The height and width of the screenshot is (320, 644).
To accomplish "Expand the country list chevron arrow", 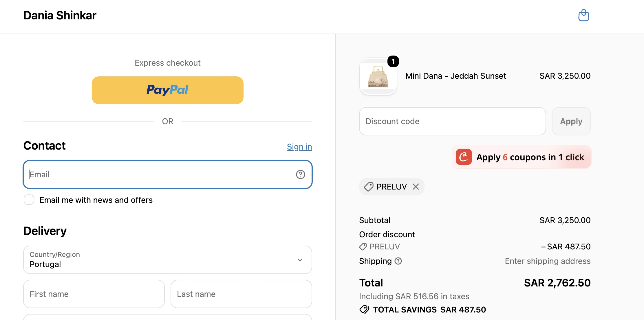I will point(300,260).
